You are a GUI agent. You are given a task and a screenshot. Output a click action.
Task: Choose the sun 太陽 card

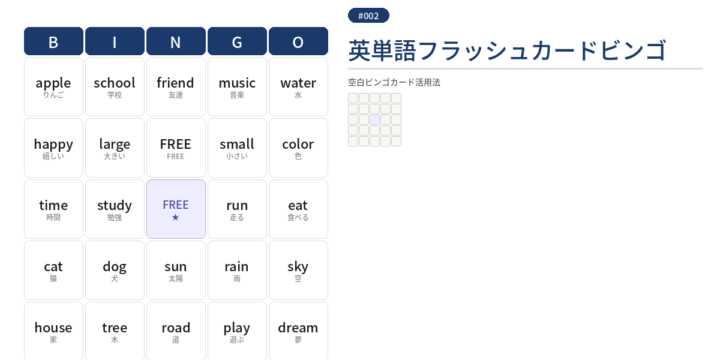[x=176, y=270]
